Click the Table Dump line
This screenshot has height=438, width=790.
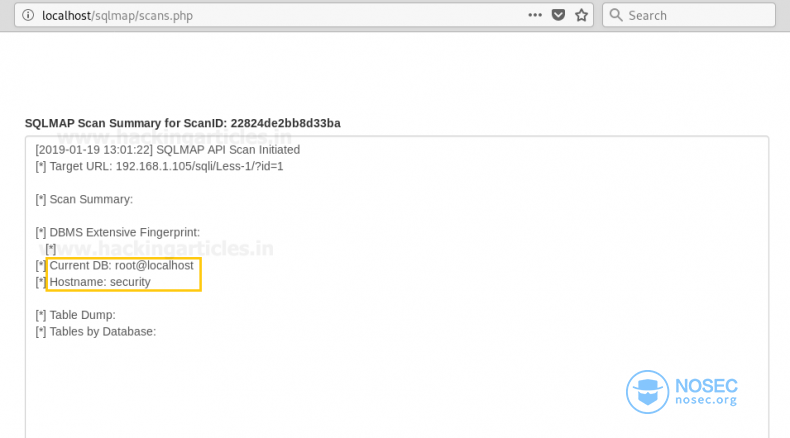76,315
